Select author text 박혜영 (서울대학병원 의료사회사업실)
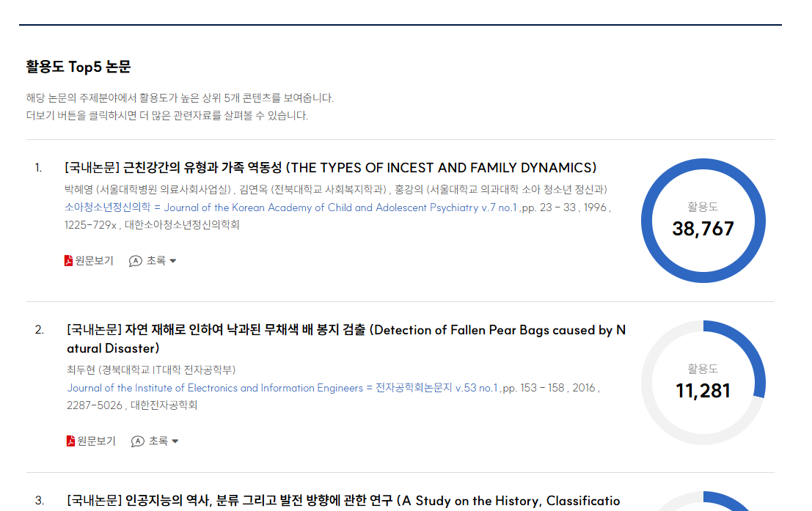This screenshot has height=511, width=812. (x=149, y=189)
